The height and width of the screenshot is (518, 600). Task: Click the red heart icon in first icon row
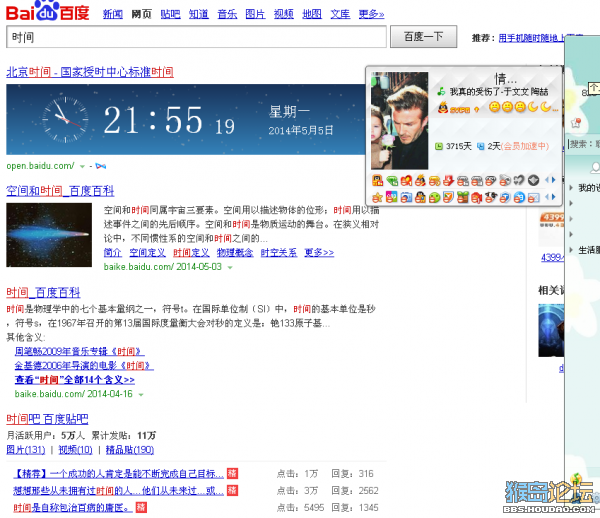406,180
